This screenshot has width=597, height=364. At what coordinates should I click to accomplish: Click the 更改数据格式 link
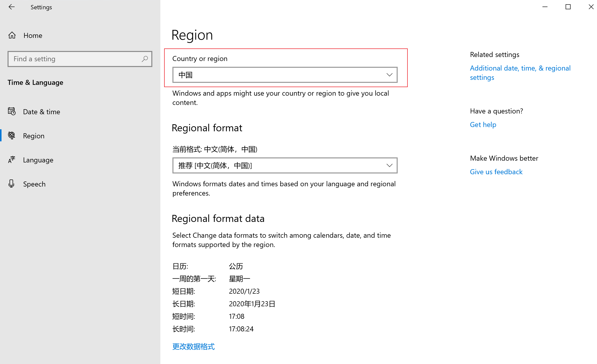click(193, 346)
